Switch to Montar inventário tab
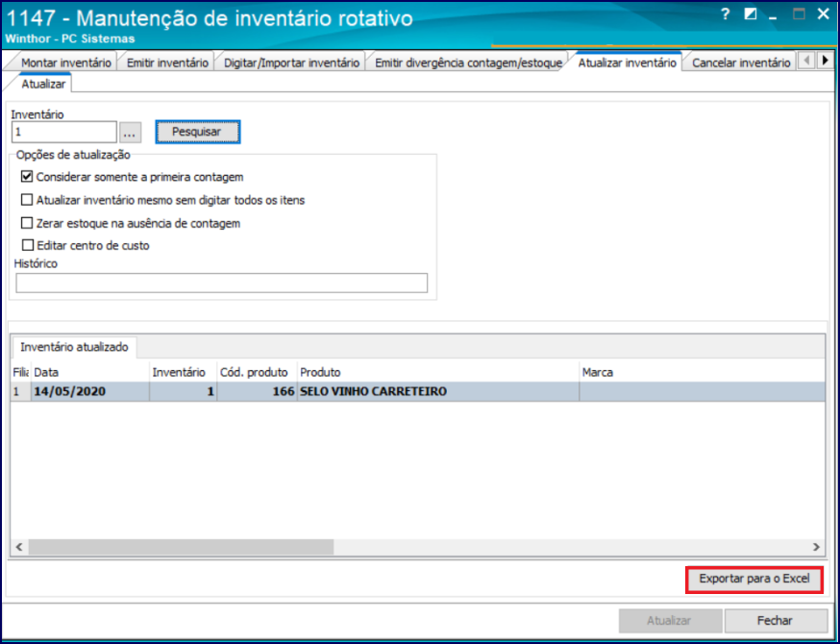Screen dimensions: 840x644 66,62
